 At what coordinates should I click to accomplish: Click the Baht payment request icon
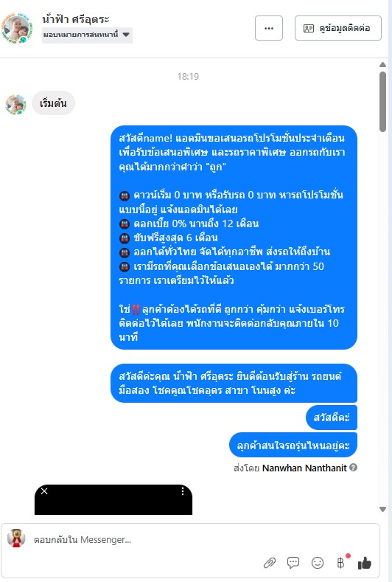pyautogui.click(x=341, y=563)
